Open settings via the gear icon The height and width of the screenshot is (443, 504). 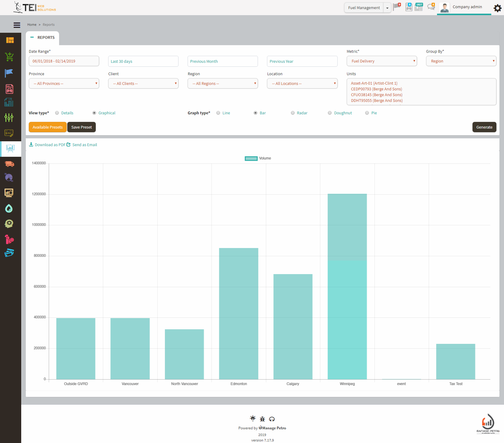(497, 8)
